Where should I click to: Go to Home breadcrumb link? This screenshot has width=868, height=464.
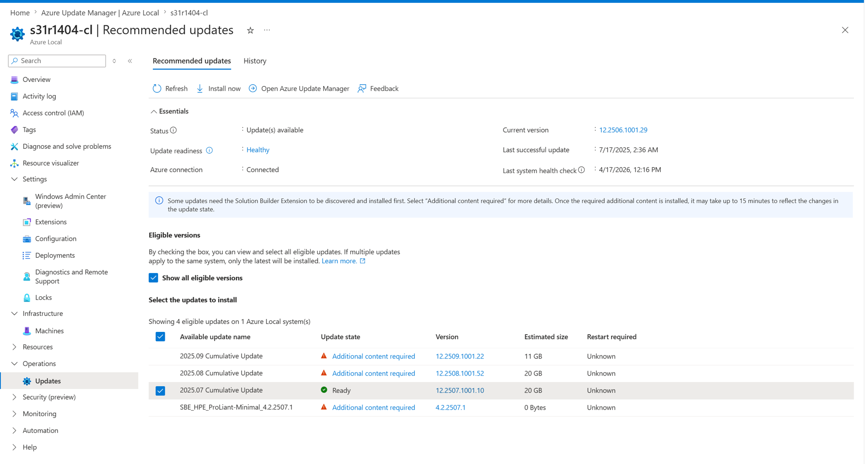pos(20,13)
